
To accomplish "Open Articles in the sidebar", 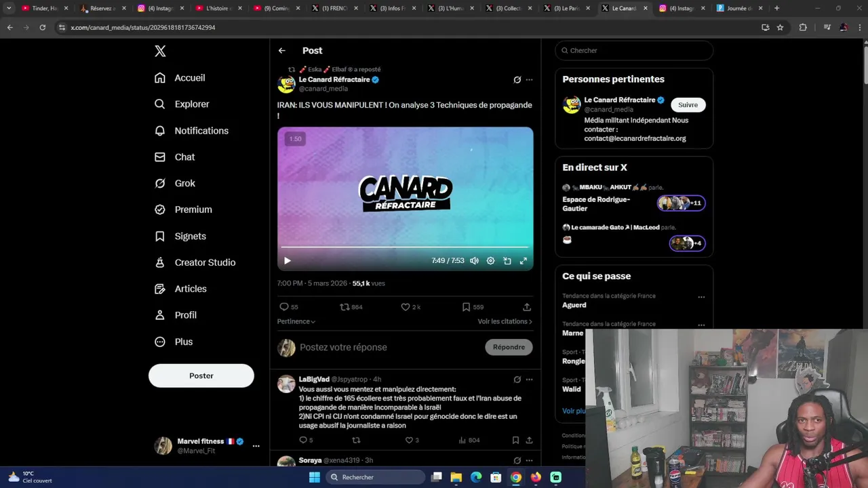I will click(x=180, y=289).
